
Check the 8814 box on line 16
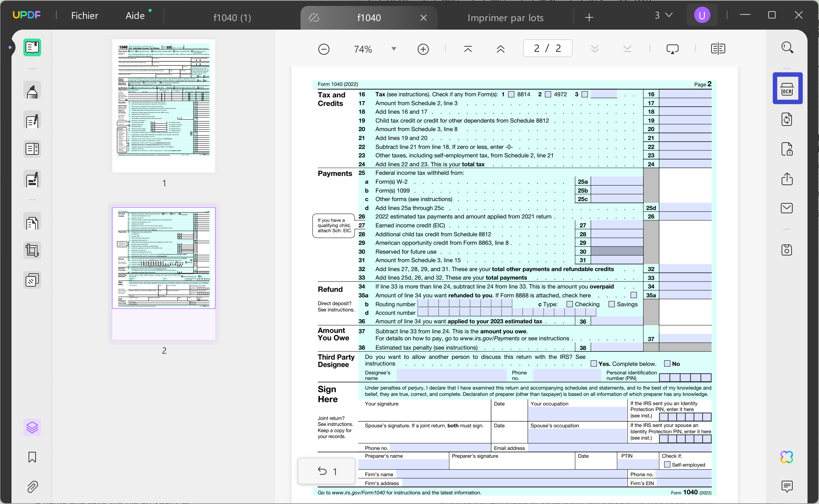click(x=512, y=94)
